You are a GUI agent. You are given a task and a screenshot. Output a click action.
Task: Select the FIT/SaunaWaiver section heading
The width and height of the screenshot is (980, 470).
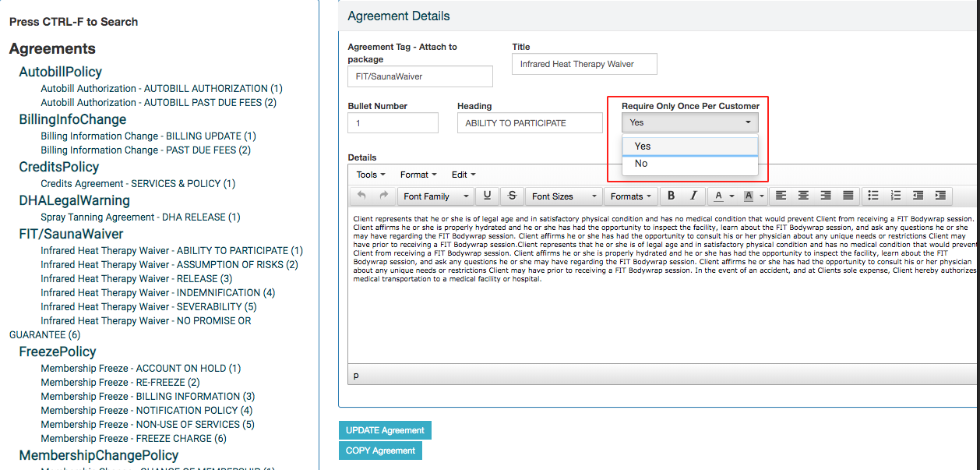71,234
